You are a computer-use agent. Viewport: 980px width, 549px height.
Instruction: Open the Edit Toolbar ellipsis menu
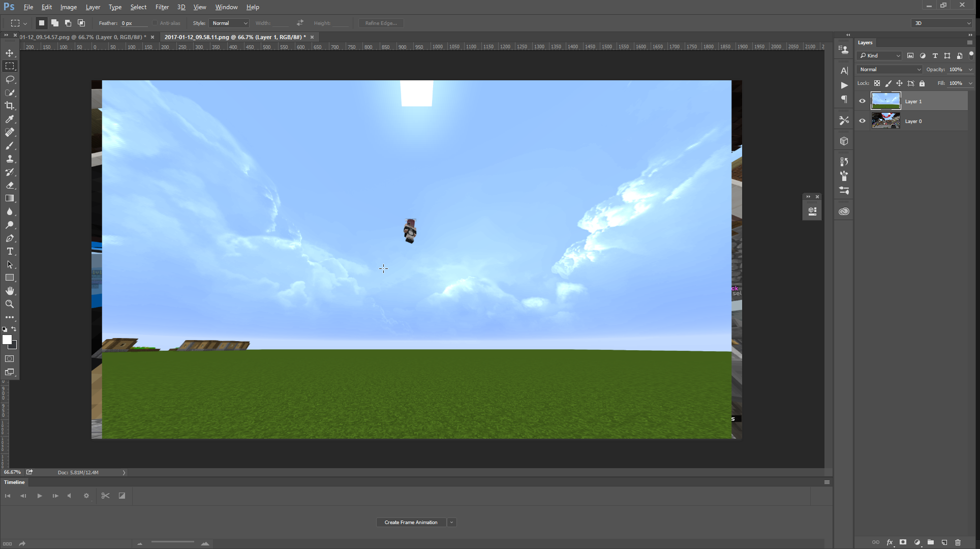pos(10,317)
